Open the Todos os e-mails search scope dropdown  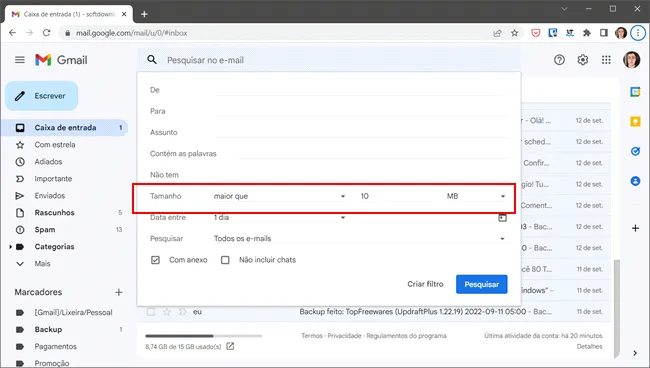coord(359,238)
